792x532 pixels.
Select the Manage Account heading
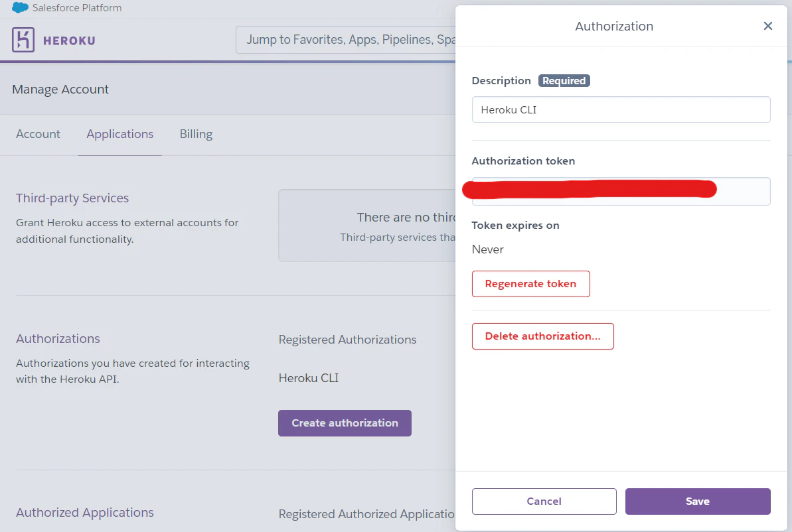point(60,90)
